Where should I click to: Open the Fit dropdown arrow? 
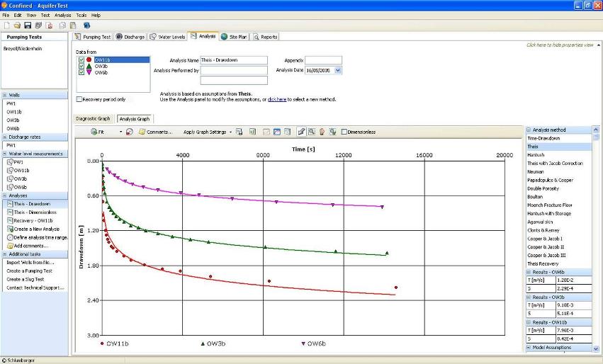tap(120, 132)
